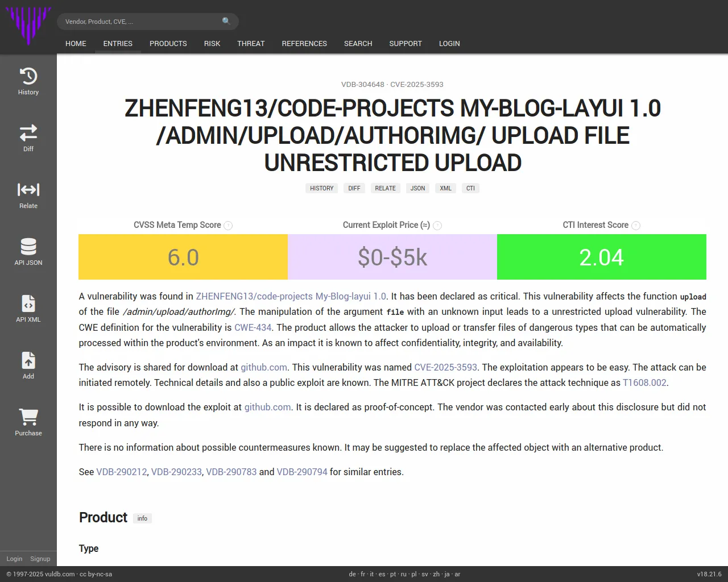
Task: Click the lilac $0-$5k exploit price box
Action: 392,257
